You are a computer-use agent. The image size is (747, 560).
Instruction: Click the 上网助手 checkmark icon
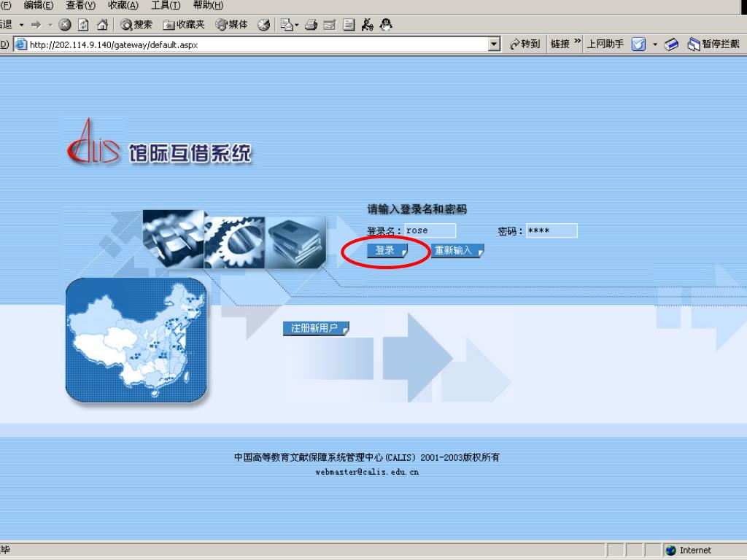pos(638,44)
